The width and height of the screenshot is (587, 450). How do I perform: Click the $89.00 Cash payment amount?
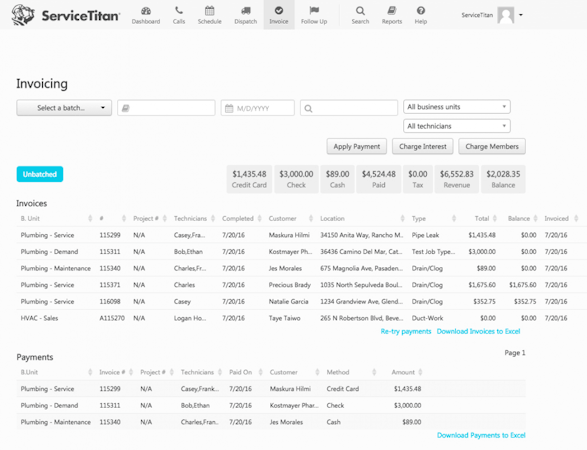coord(411,422)
